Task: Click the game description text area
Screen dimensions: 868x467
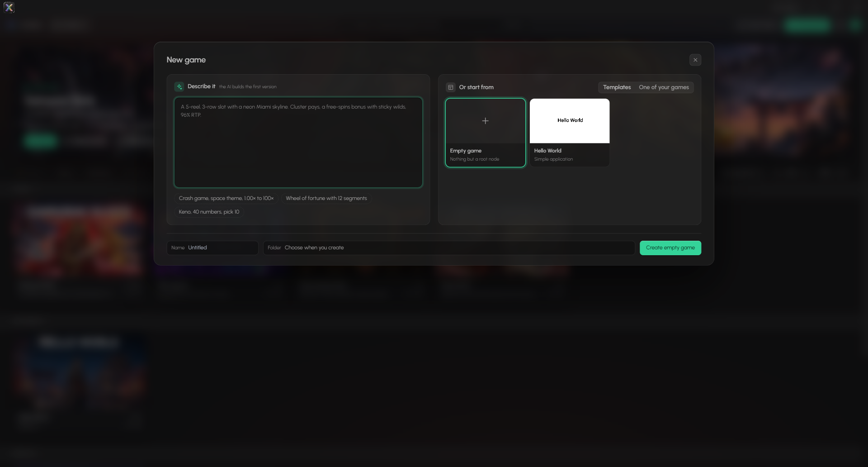Action: pyautogui.click(x=298, y=142)
